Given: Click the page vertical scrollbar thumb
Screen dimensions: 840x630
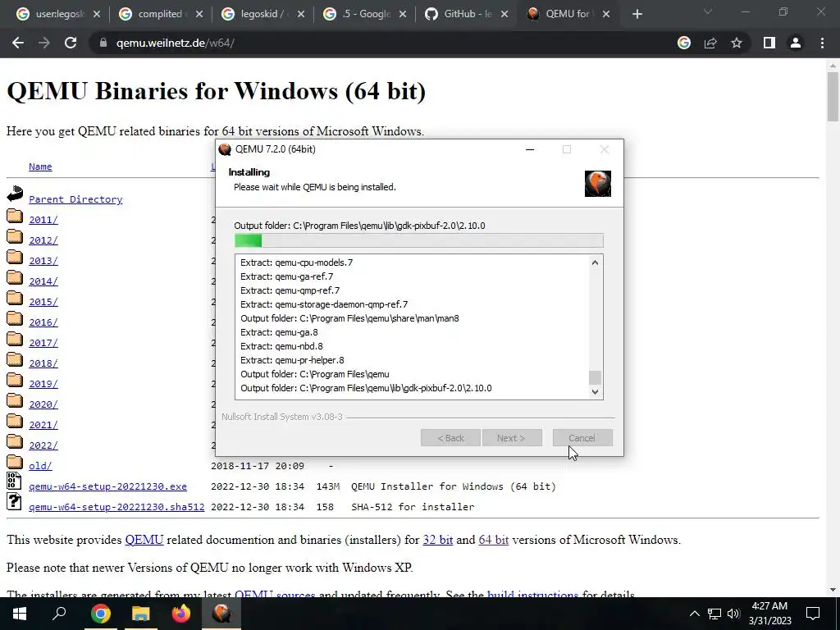Looking at the screenshot, I should point(833,97).
